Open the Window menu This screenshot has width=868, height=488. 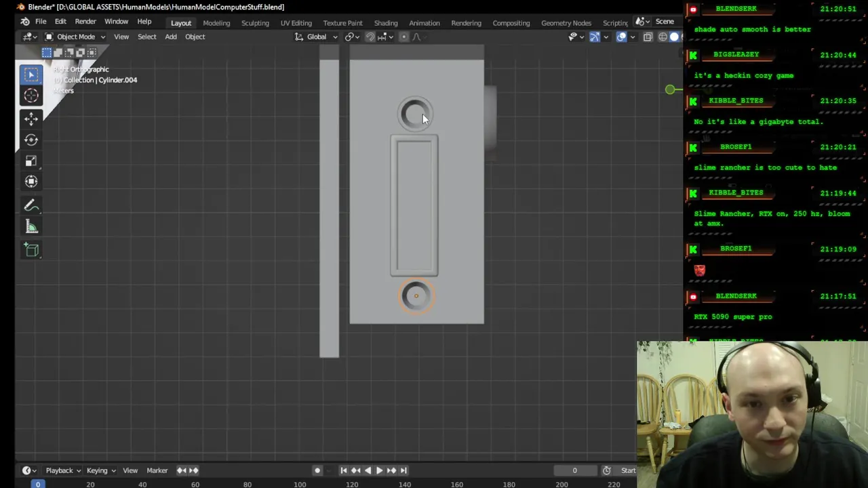[x=116, y=22]
